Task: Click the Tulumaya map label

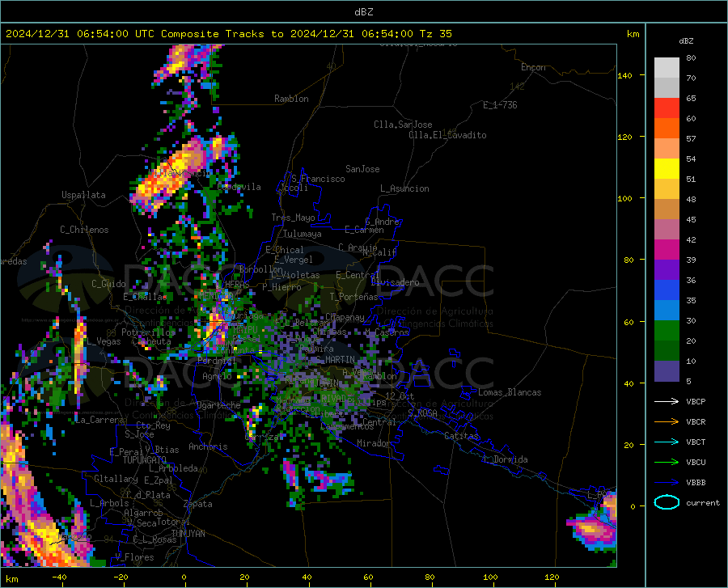Action: click(x=303, y=234)
